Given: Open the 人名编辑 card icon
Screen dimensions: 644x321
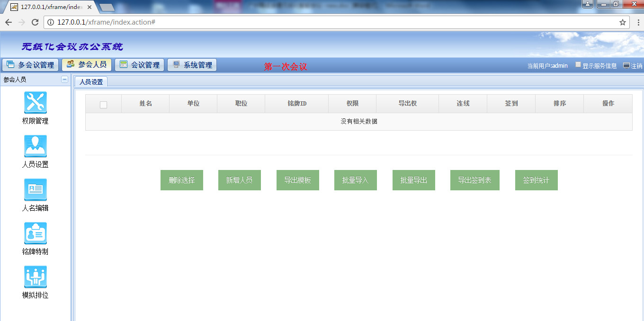Looking at the screenshot, I should tap(35, 190).
